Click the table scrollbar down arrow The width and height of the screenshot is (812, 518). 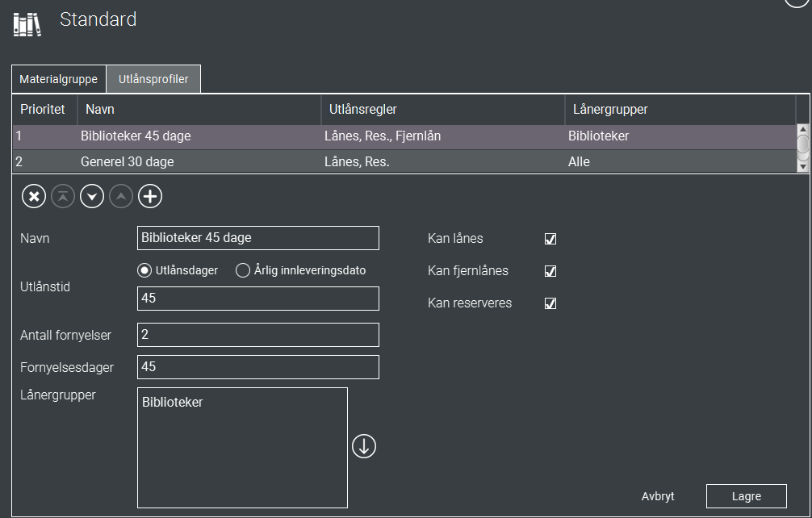click(x=802, y=166)
